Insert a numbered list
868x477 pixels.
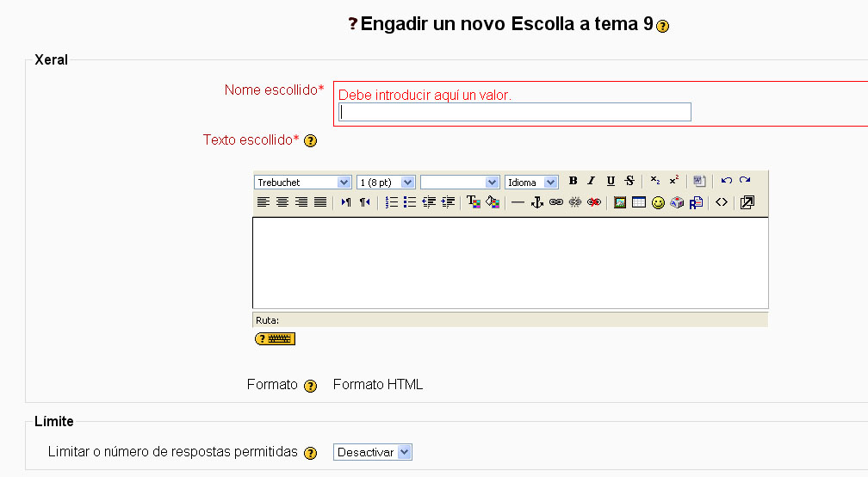(391, 202)
